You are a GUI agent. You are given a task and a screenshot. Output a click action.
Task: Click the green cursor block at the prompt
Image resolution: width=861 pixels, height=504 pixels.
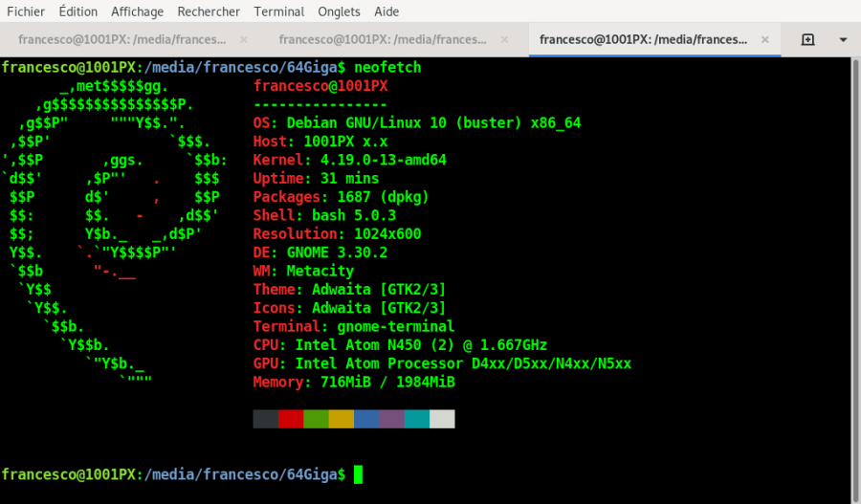358,474
